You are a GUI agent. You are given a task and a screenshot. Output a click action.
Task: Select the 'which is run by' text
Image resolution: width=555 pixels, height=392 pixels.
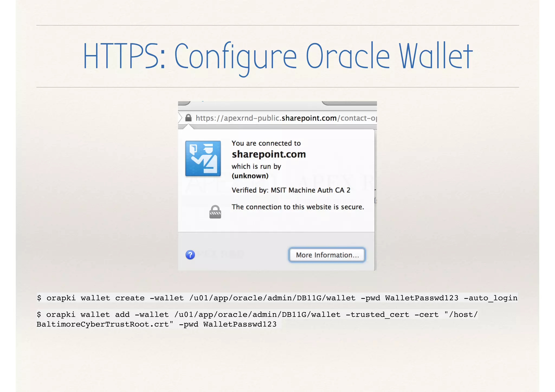tap(256, 166)
